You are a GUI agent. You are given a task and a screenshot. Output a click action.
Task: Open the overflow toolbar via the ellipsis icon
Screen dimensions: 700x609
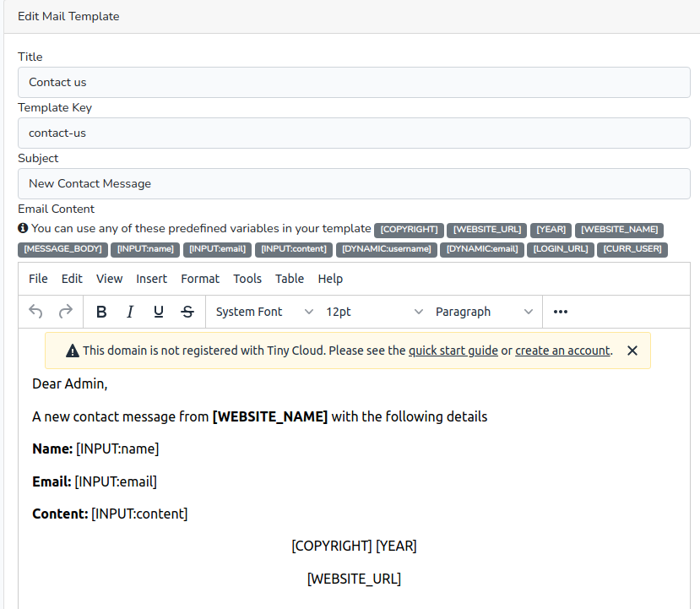click(560, 312)
